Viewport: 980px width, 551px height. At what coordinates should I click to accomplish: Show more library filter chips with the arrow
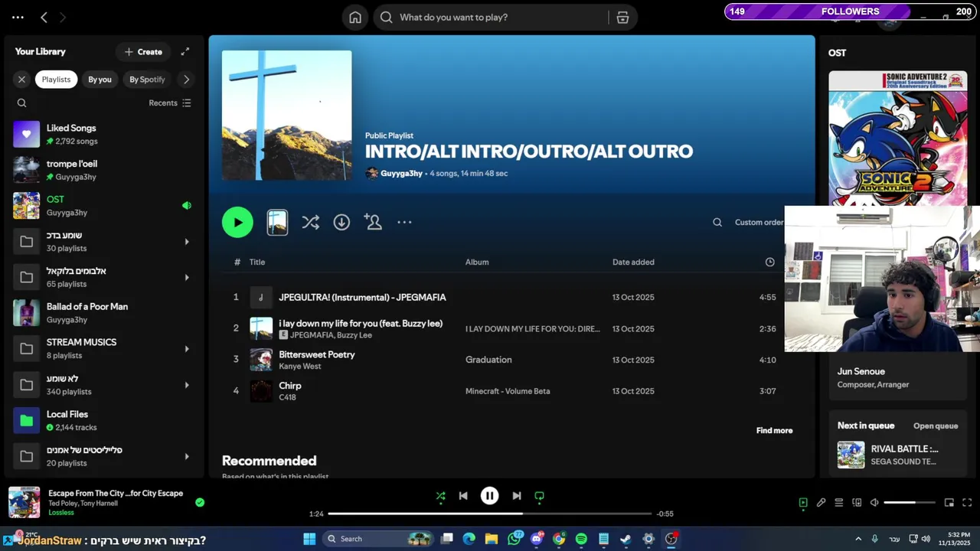tap(186, 80)
